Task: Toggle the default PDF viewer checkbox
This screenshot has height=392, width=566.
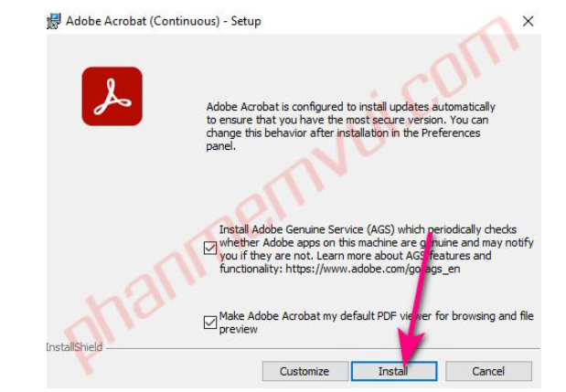Action: coord(210,322)
